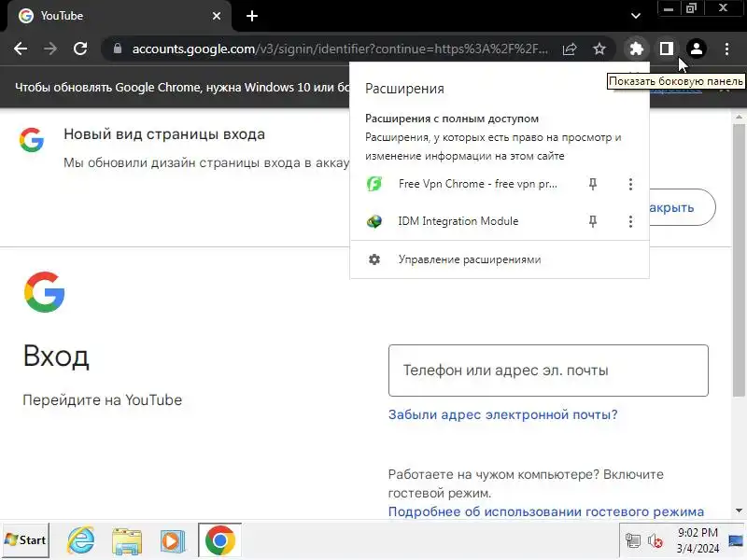The height and width of the screenshot is (560, 747).
Task: Open Подробнее об использовании гостевого режима link
Action: pos(546,511)
